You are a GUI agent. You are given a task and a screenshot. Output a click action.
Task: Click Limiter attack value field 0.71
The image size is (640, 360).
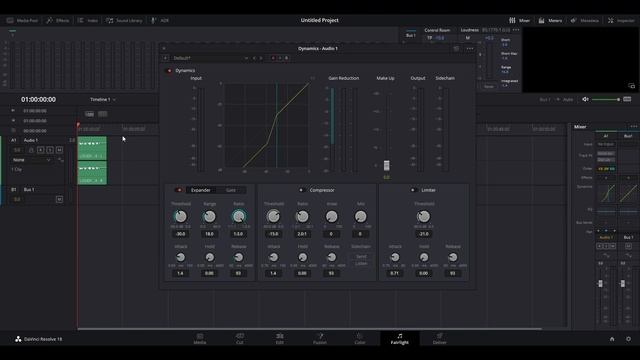pos(395,273)
